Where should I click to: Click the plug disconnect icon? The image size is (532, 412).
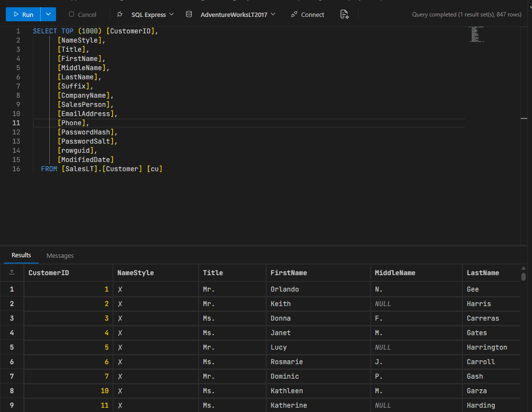pos(119,15)
